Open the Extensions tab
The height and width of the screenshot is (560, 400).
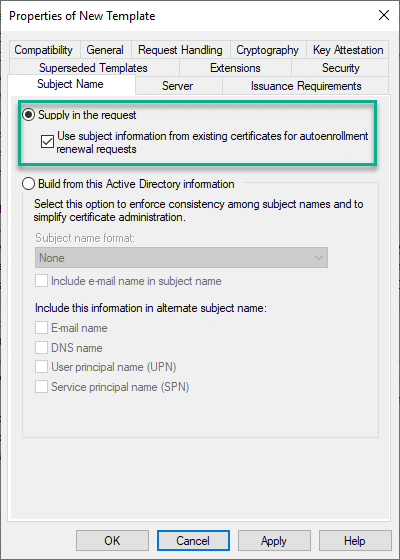235,68
